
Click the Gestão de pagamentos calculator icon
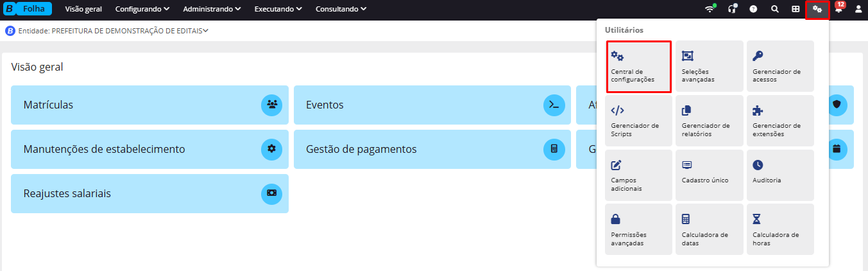(x=554, y=149)
